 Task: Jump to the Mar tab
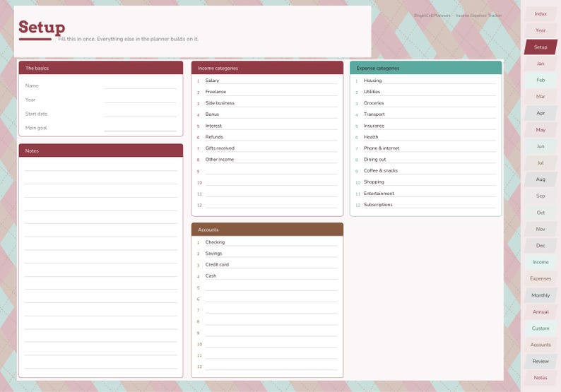[x=541, y=97]
